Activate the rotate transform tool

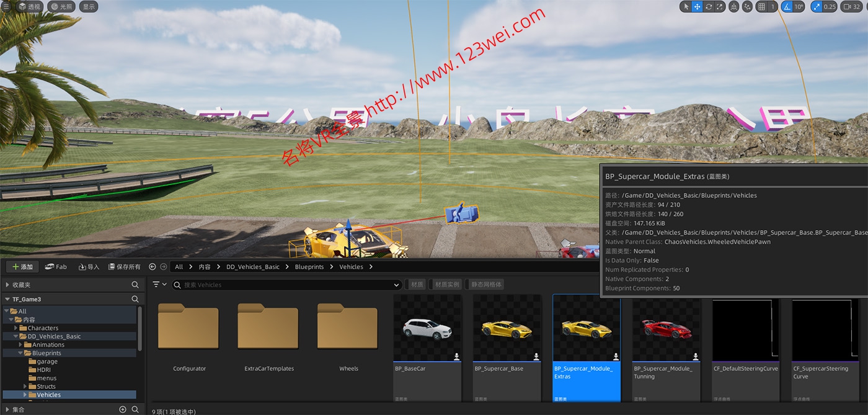pos(709,7)
